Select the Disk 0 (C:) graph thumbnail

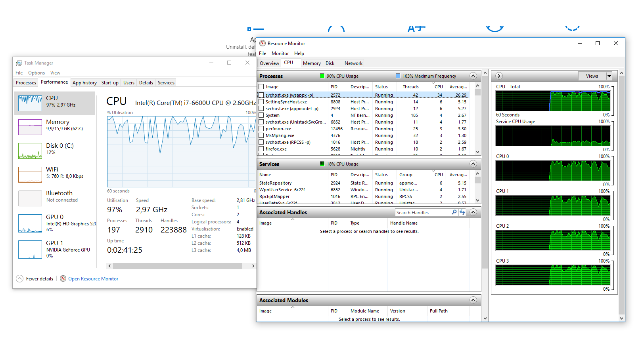[30, 151]
